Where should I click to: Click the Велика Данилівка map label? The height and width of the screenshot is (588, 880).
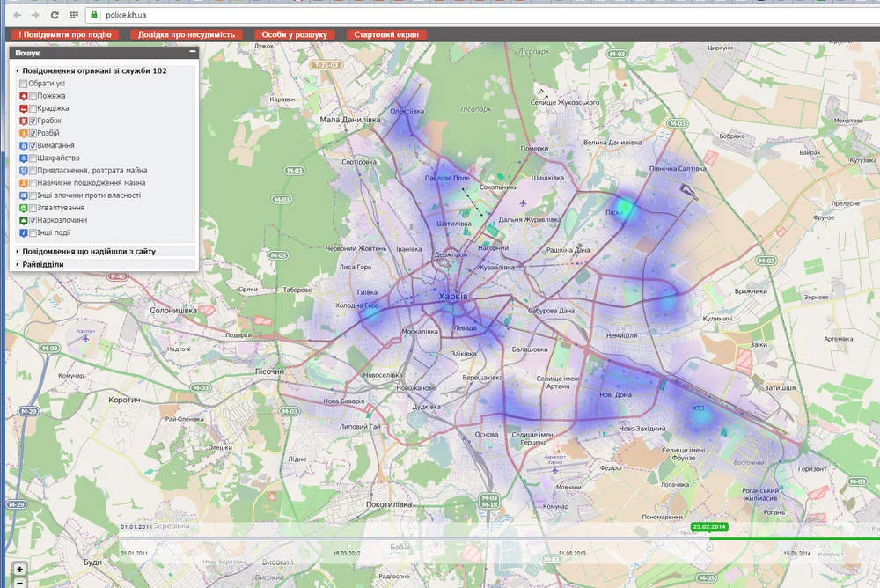tap(612, 142)
